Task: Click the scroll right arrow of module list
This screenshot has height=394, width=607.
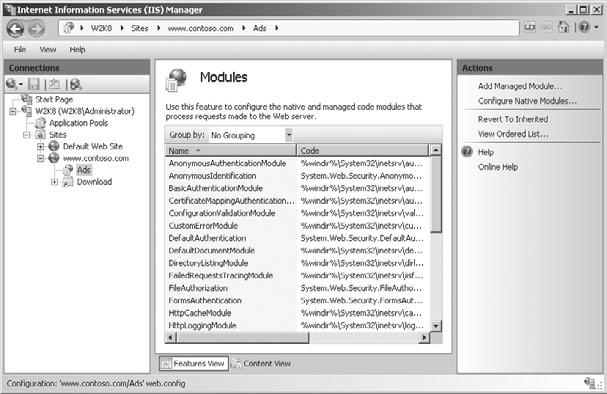Action: click(x=424, y=338)
